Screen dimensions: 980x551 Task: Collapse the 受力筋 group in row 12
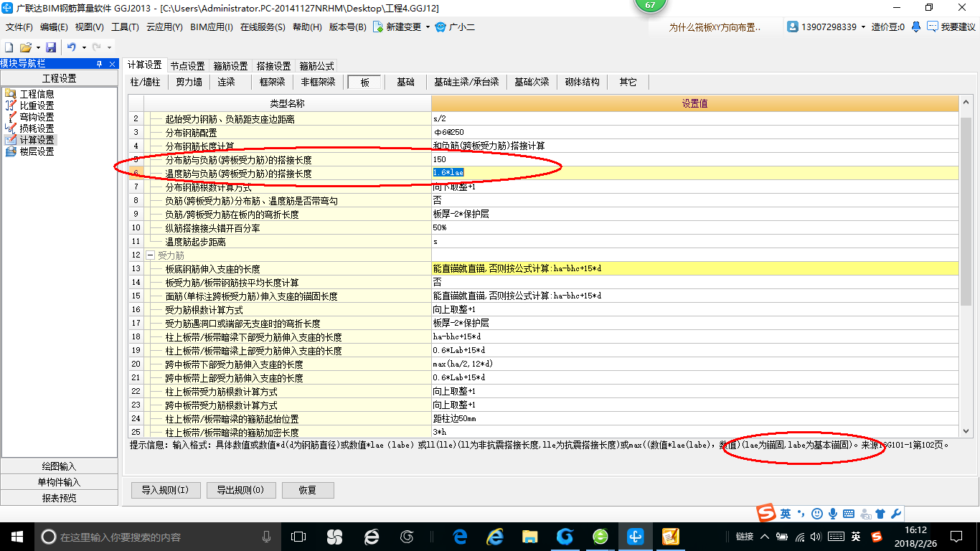click(x=150, y=255)
